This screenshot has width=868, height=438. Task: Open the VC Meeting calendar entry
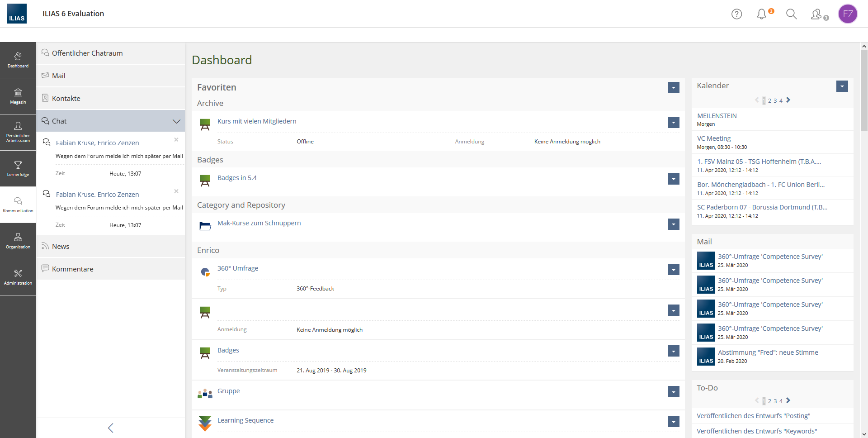[x=714, y=138]
